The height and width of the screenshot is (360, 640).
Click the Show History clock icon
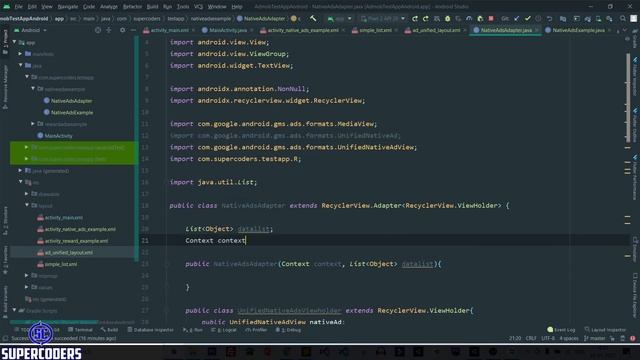tap(538, 18)
